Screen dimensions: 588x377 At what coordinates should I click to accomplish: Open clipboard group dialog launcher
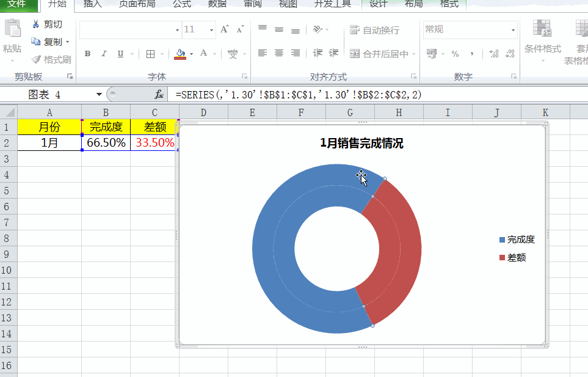[70, 76]
